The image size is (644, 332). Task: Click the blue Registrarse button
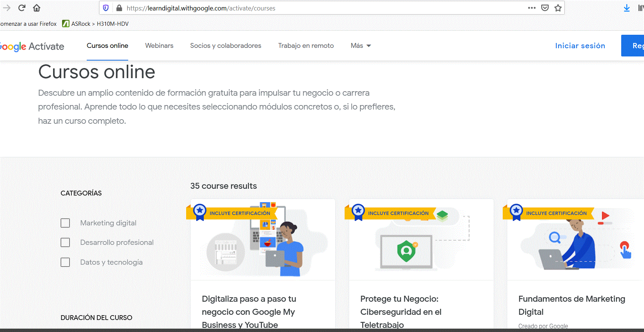point(632,46)
